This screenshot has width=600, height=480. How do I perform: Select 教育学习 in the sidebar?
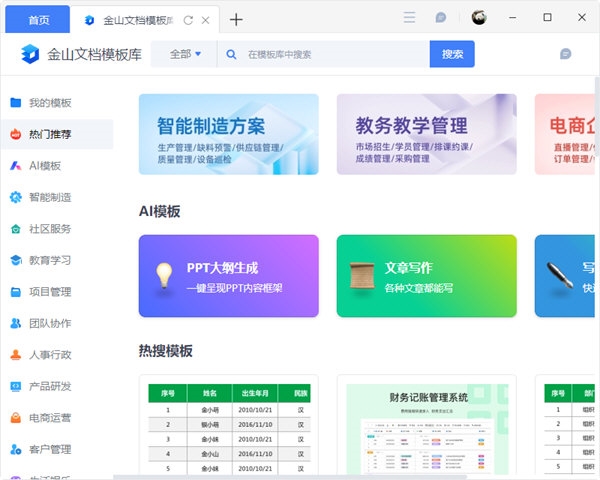(x=57, y=260)
